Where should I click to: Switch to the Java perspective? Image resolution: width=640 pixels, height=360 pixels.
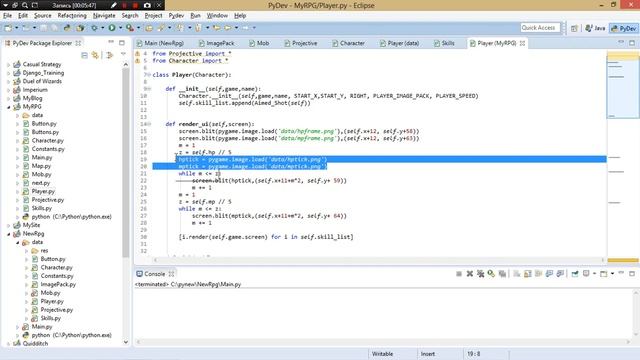596,28
